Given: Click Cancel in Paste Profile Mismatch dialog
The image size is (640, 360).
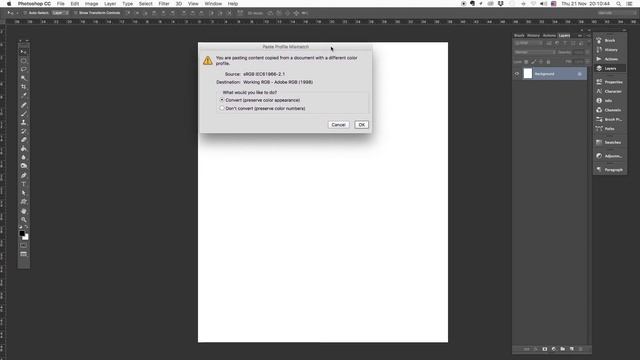Looking at the screenshot, I should (338, 124).
